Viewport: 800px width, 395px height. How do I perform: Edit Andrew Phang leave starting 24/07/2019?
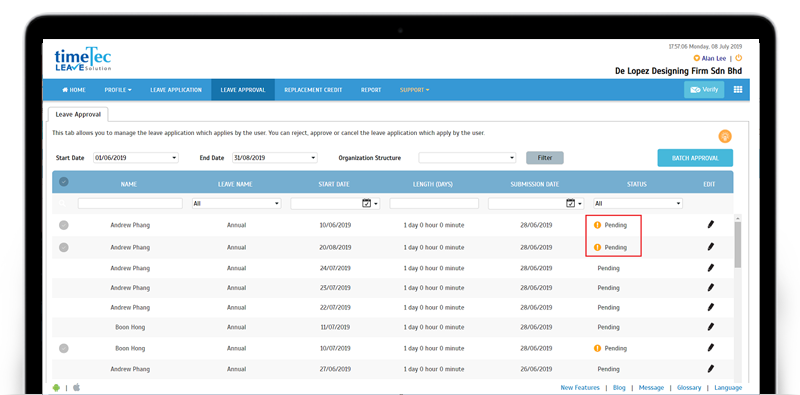pyautogui.click(x=710, y=268)
